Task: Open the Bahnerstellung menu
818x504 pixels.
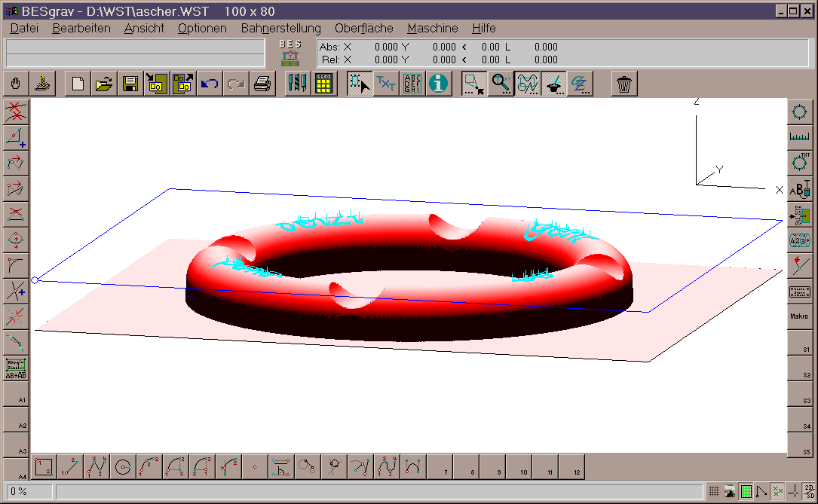Action: [280, 28]
